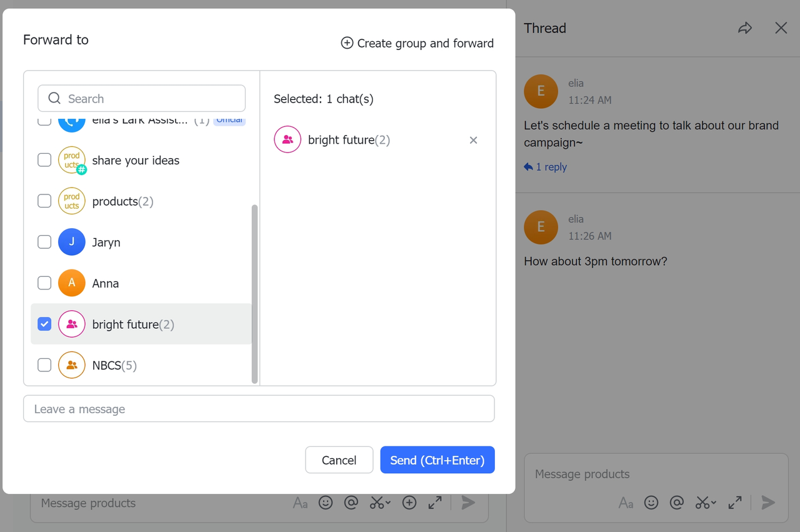Viewport: 800px width, 532px height.
Task: Close the Thread panel
Action: click(x=781, y=28)
